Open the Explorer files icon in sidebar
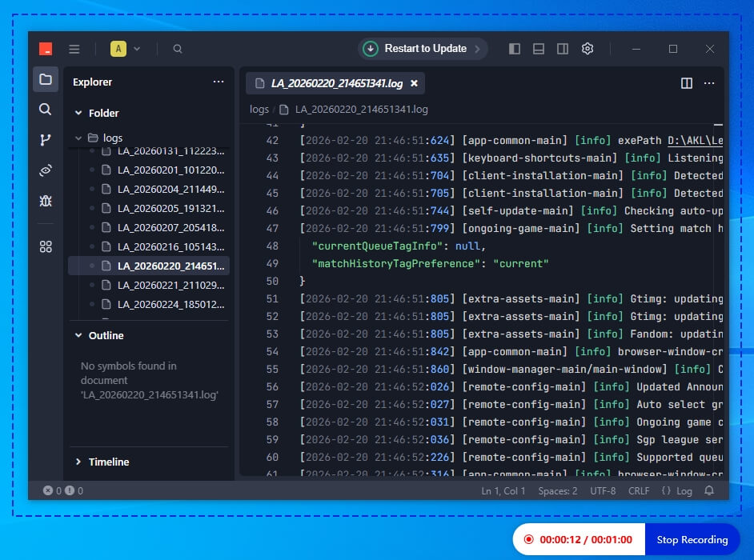The width and height of the screenshot is (754, 560). click(x=46, y=79)
